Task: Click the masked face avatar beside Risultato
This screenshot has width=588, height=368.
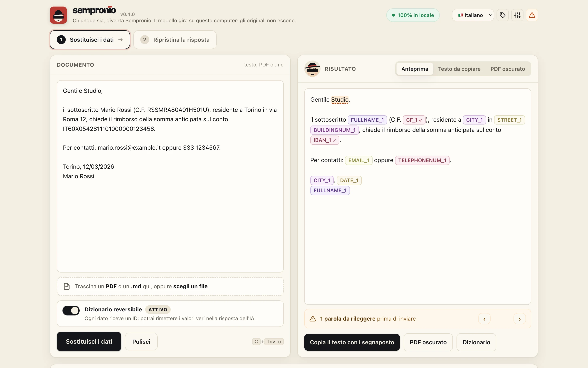Action: click(x=312, y=69)
